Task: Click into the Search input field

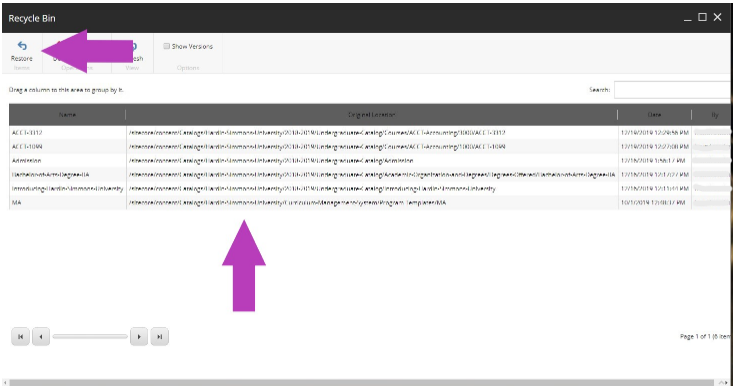Action: tap(673, 89)
